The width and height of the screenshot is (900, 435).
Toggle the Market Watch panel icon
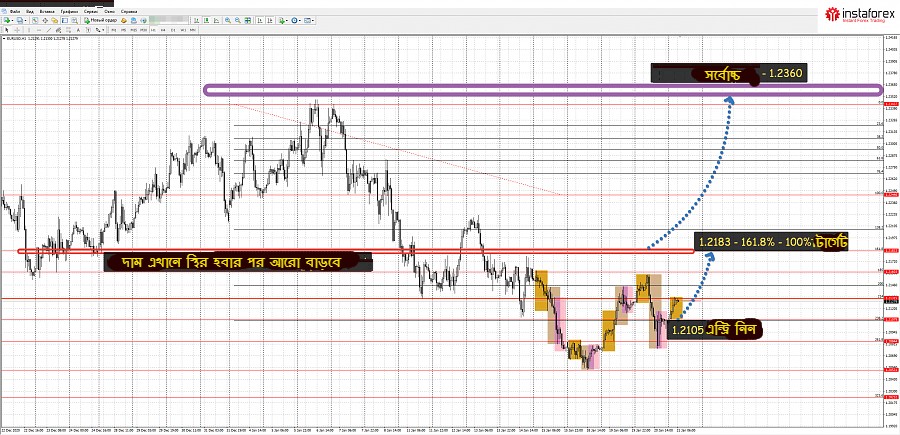tap(35, 21)
